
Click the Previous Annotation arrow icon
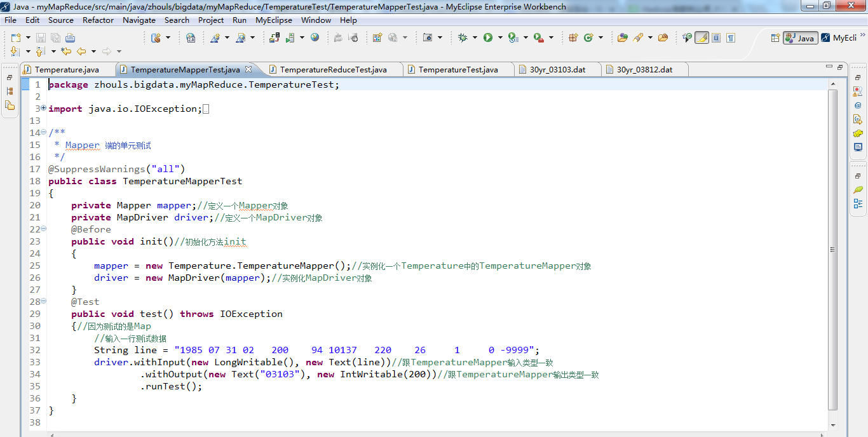click(41, 51)
